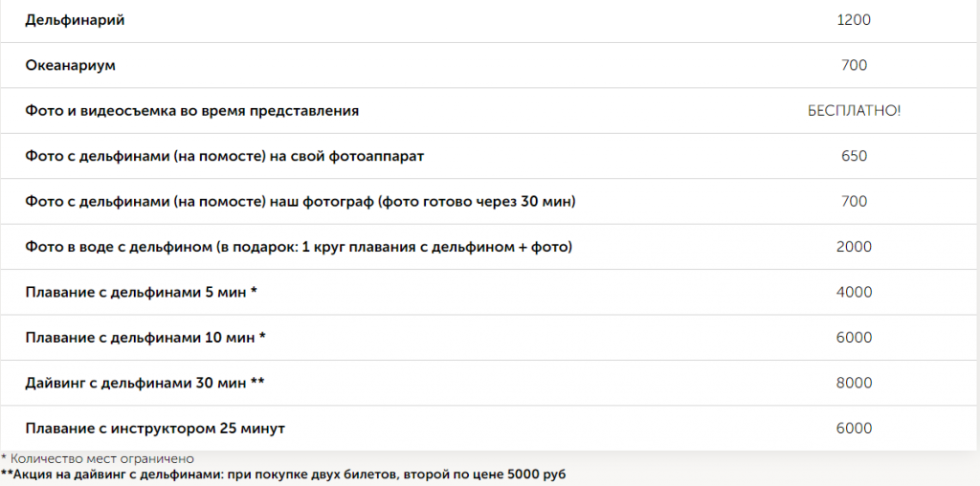Select the price 1200 for Дельфинарий
Viewport: 980px width, 486px height.
point(853,20)
